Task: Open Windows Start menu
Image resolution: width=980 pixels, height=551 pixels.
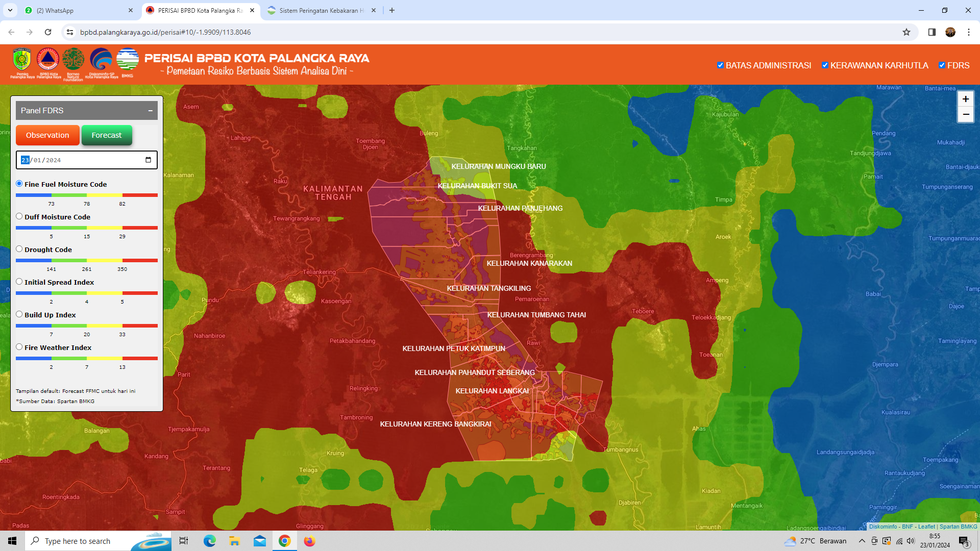Action: [12, 541]
